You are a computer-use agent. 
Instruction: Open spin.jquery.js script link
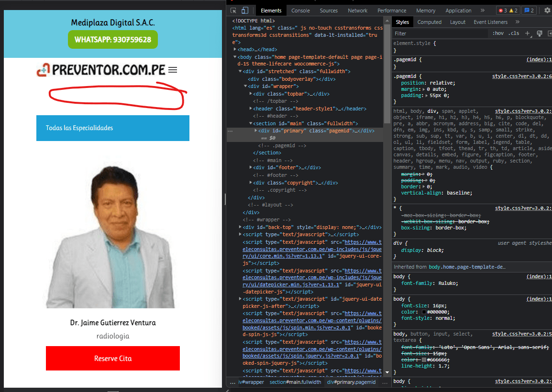pyautogui.click(x=312, y=349)
